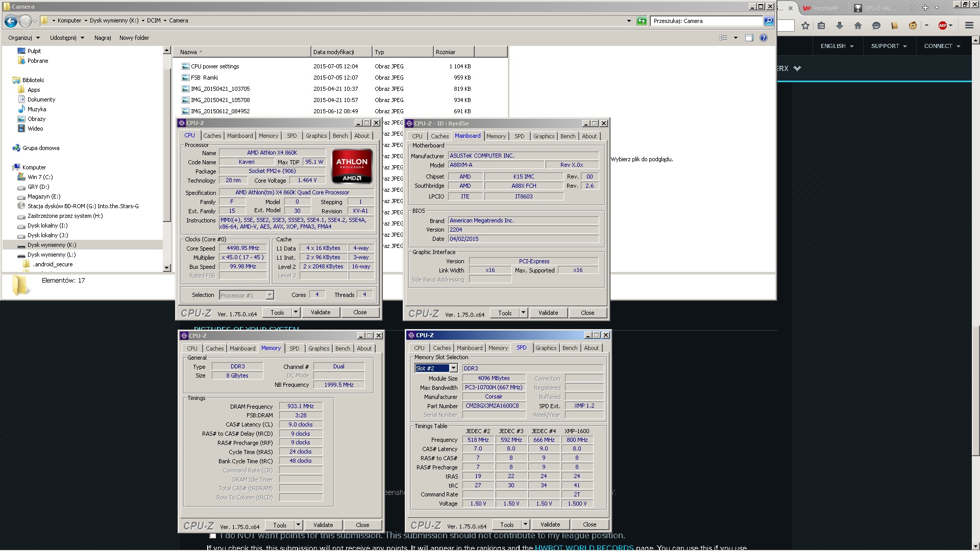Open Caches tab in CPU-Z CPU window
The width and height of the screenshot is (980, 551).
(x=212, y=136)
